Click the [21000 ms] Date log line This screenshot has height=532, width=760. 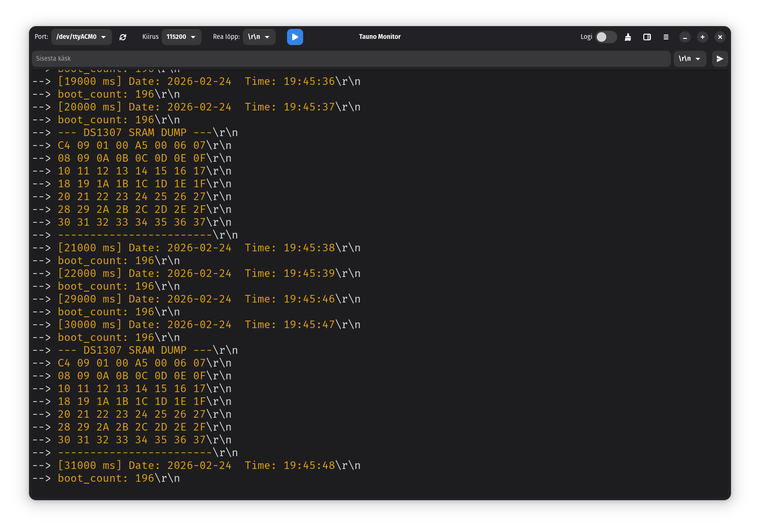tap(209, 248)
